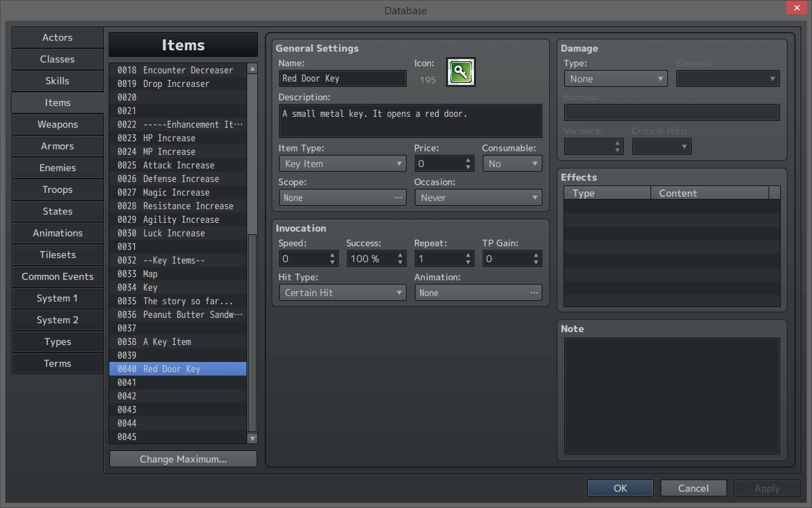Click the Name input field
812x508 pixels.
click(342, 78)
